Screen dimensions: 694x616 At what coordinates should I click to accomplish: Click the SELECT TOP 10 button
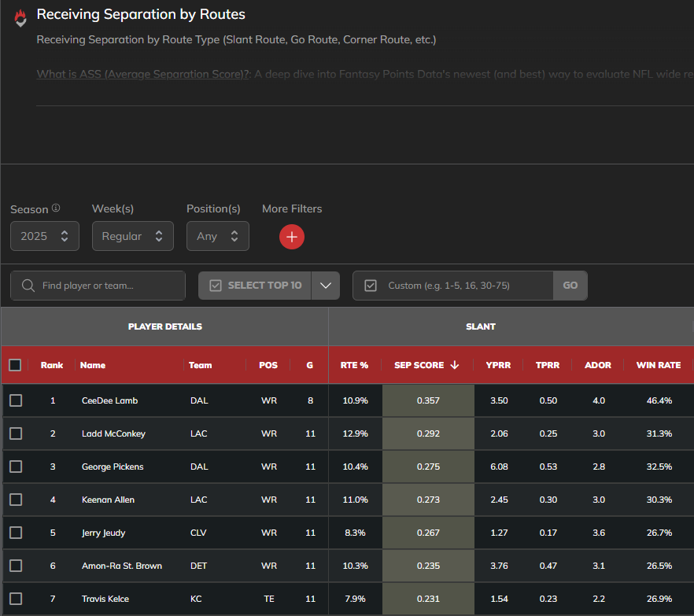click(255, 286)
